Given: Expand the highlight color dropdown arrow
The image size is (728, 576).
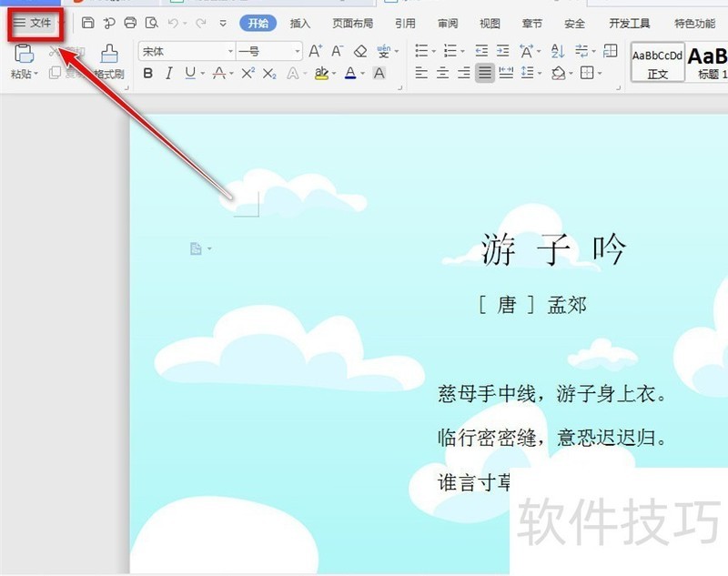Looking at the screenshot, I should (x=334, y=74).
